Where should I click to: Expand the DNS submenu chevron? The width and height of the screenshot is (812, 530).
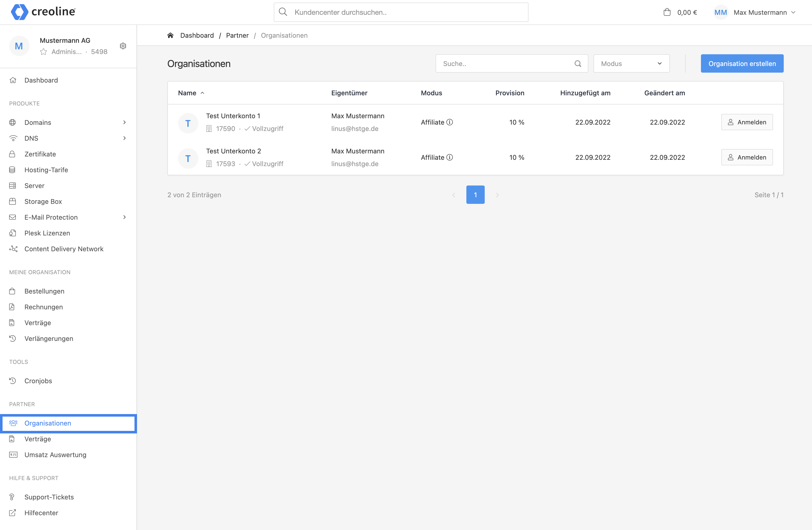coord(125,138)
